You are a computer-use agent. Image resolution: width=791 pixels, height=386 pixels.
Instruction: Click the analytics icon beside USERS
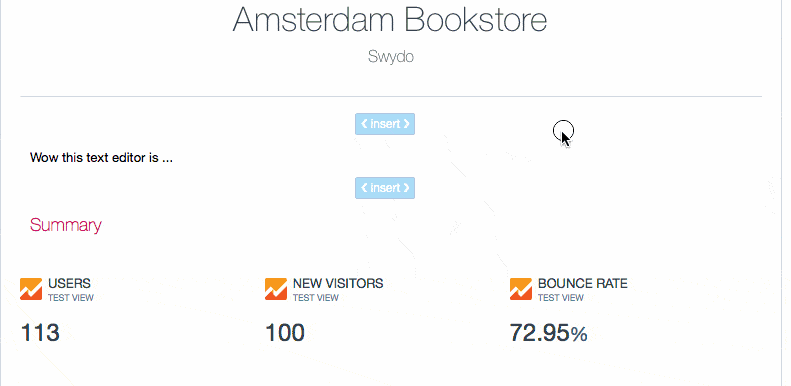click(x=31, y=289)
